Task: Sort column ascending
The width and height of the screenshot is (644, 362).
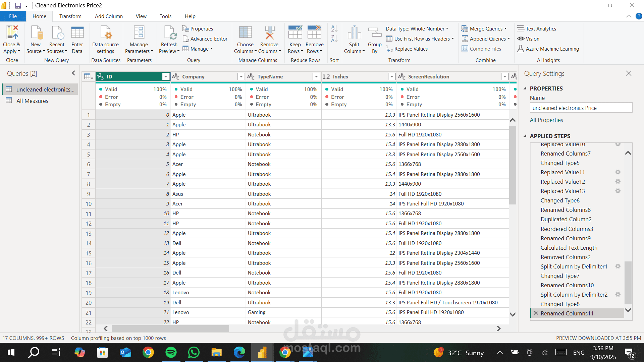Action: tap(334, 29)
